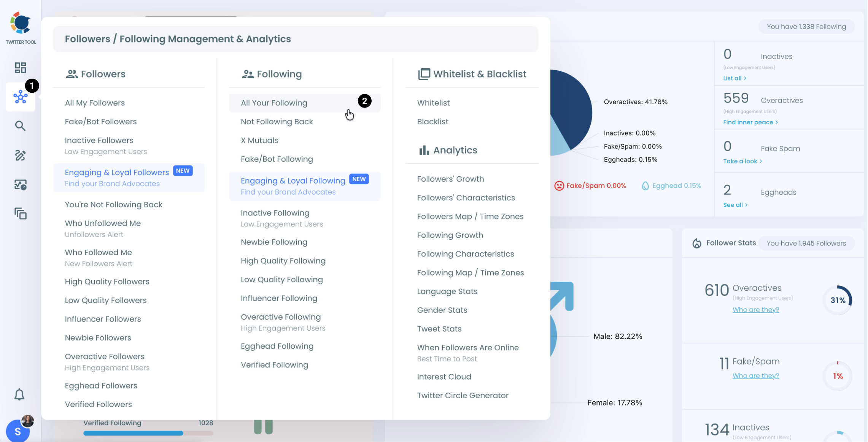Open the analytics monitor icon in sidebar

click(x=21, y=185)
